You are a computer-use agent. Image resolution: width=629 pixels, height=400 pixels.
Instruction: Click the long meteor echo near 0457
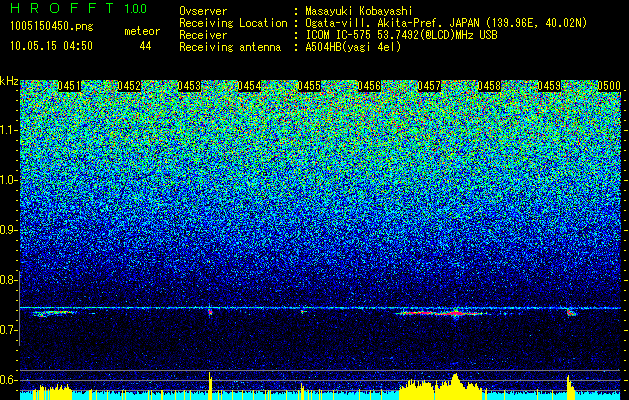pyautogui.click(x=441, y=313)
